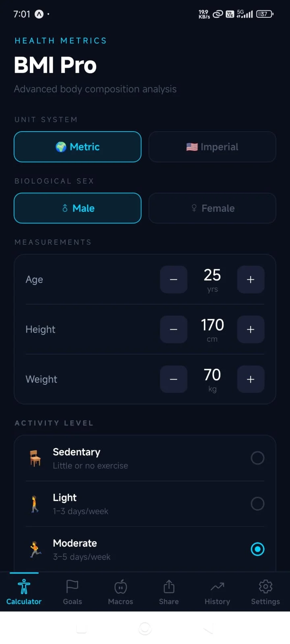Tap the Calculator body figure icon

click(x=24, y=587)
